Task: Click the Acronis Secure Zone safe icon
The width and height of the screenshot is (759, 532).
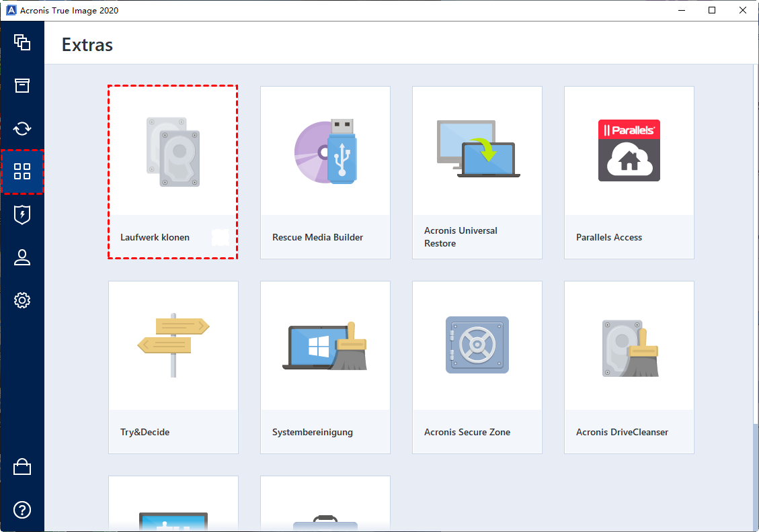Action: [477, 345]
